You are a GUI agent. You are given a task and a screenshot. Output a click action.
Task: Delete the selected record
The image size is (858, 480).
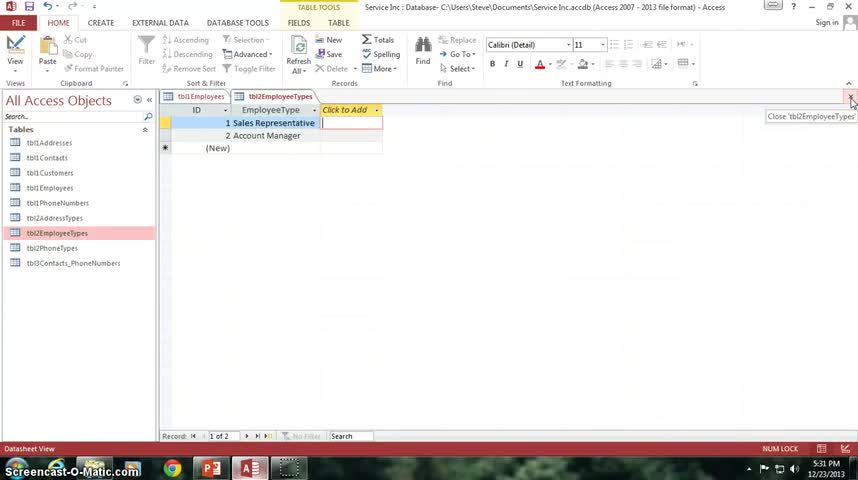(x=332, y=68)
